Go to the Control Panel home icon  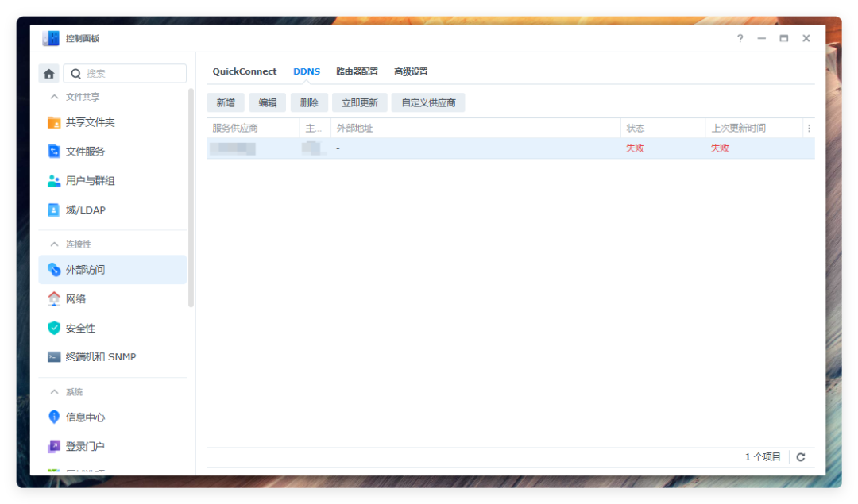tap(48, 73)
